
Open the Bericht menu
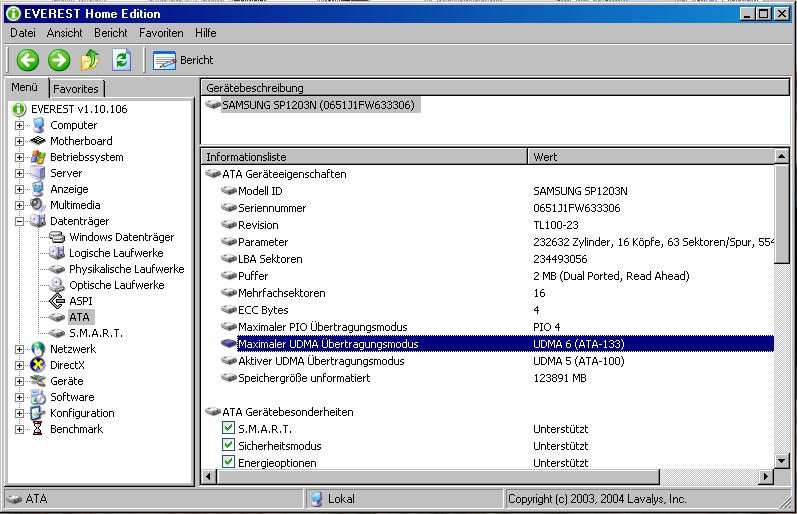click(111, 33)
